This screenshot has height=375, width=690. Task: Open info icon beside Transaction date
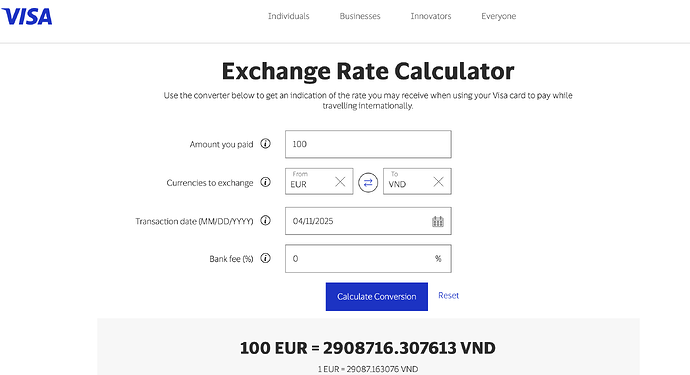click(x=265, y=220)
